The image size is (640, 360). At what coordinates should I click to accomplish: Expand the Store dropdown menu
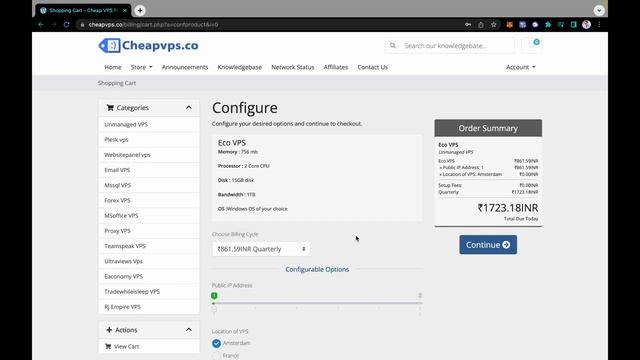141,67
